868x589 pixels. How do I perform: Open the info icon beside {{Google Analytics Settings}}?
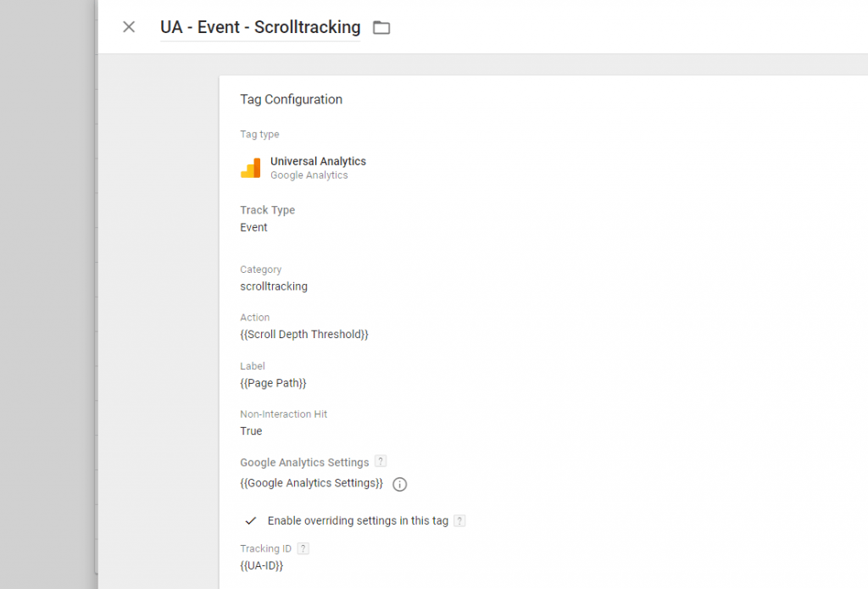(x=399, y=484)
